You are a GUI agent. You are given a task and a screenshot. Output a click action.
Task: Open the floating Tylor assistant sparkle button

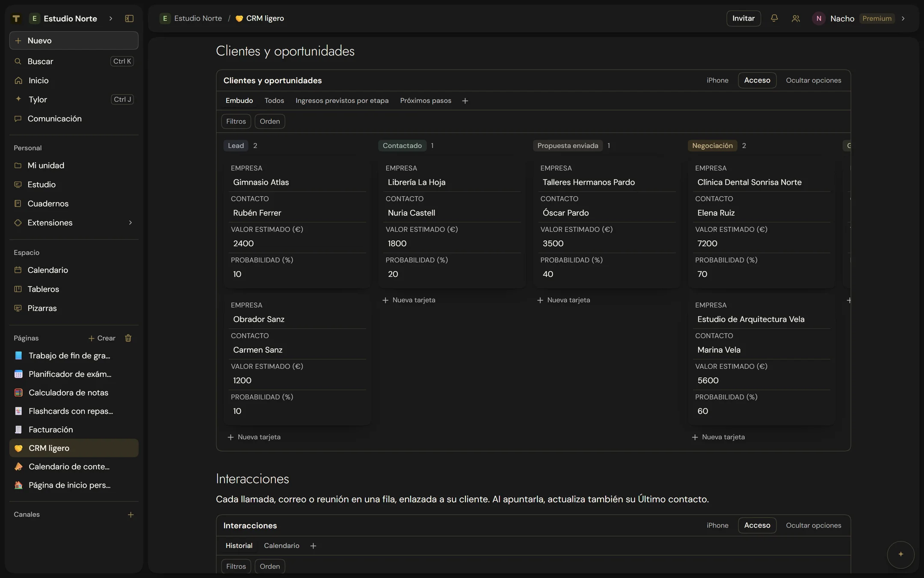(900, 554)
